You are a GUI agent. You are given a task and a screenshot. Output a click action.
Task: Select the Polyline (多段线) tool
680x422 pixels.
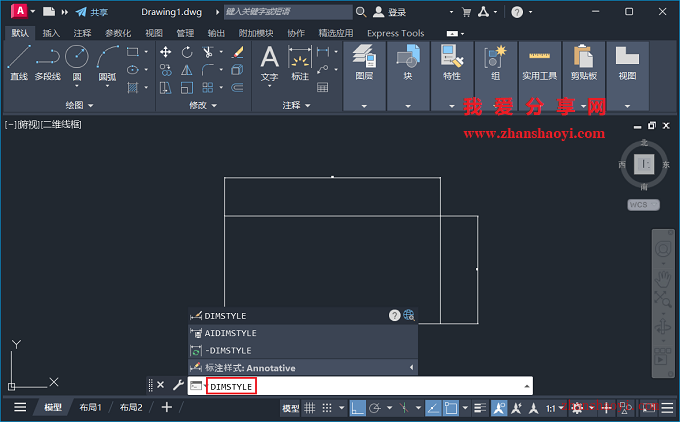tap(48, 62)
